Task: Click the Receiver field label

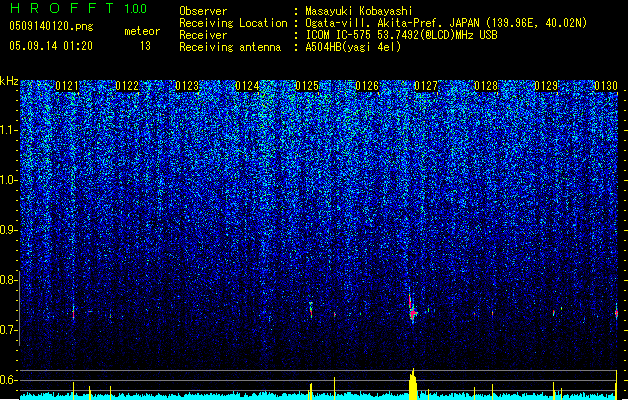Action: 203,35
